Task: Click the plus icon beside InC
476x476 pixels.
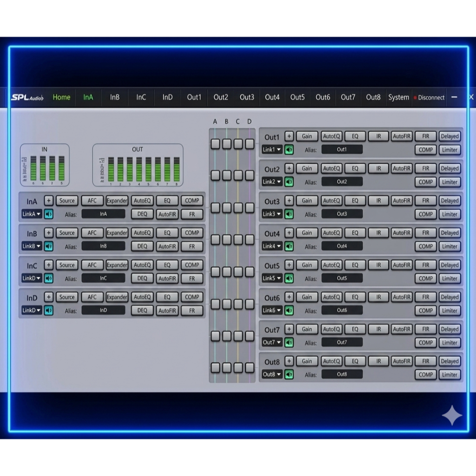Action: pyautogui.click(x=48, y=264)
